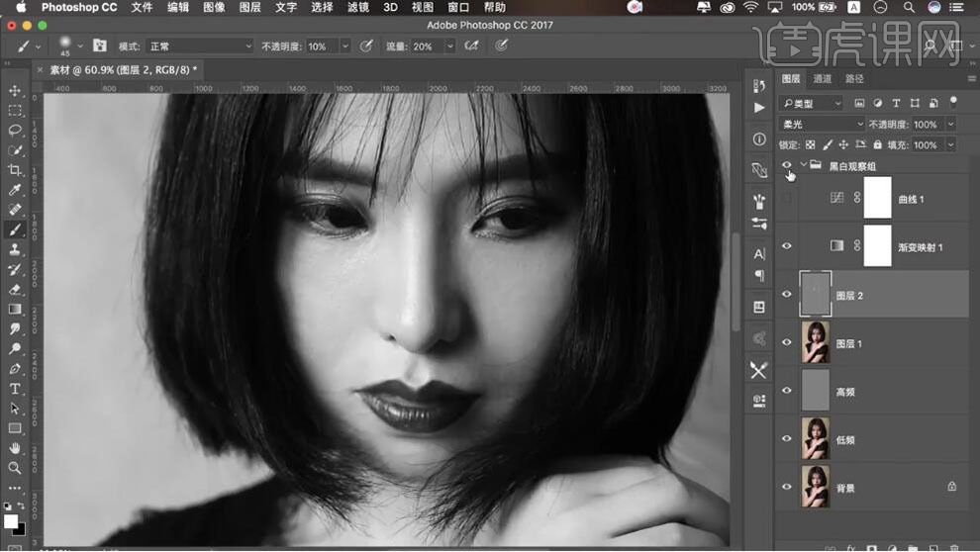
Task: Show the 曲线 1 layer
Action: click(787, 199)
